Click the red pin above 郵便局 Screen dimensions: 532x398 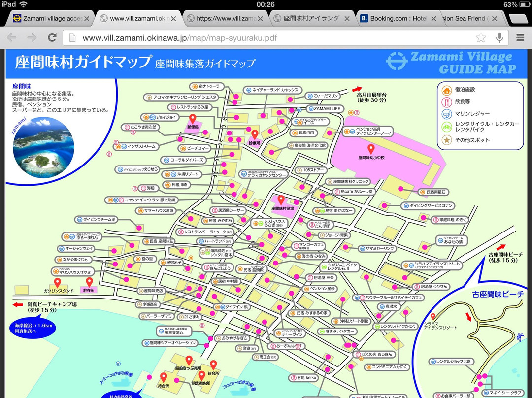point(193,118)
